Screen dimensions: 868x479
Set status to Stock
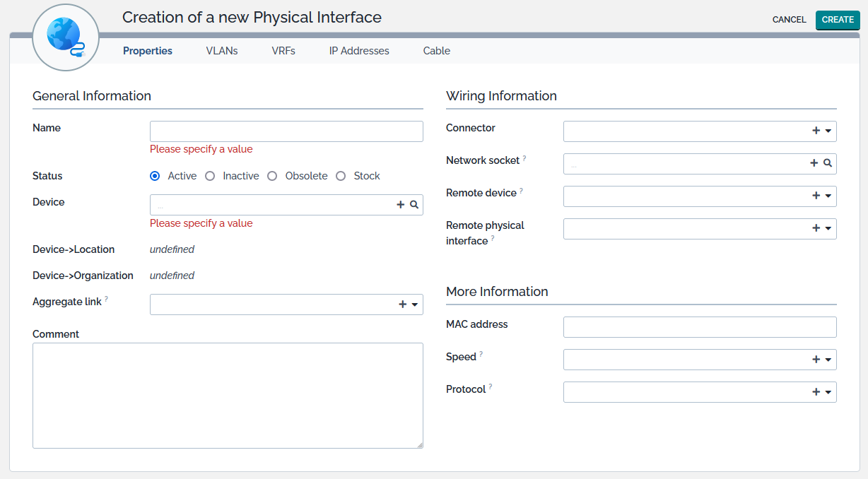[341, 176]
